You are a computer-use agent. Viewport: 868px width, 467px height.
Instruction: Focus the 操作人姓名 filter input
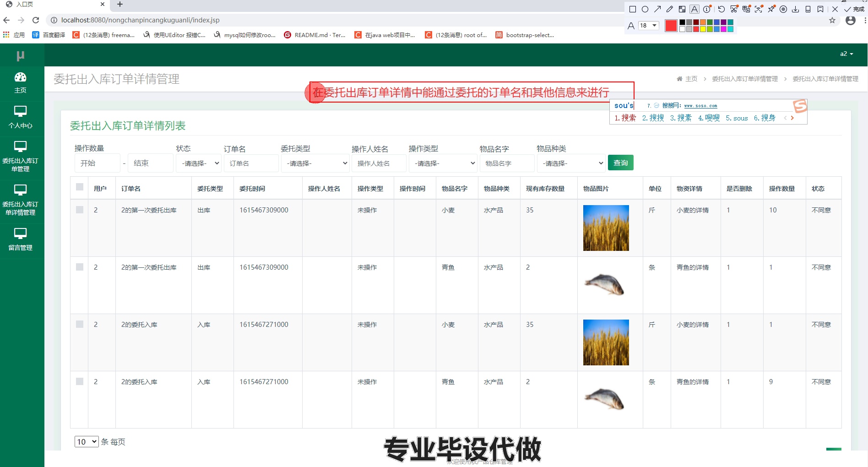(x=379, y=163)
